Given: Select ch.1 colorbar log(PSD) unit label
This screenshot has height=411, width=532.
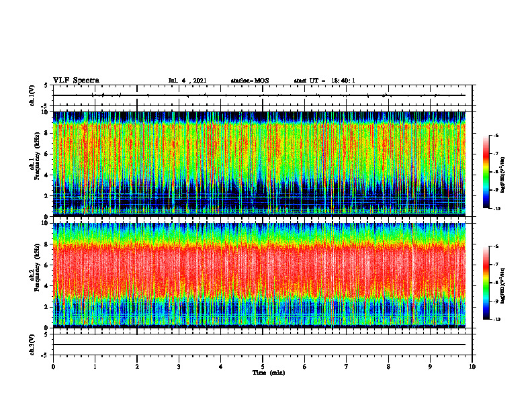Looking at the screenshot, I should [x=503, y=175].
